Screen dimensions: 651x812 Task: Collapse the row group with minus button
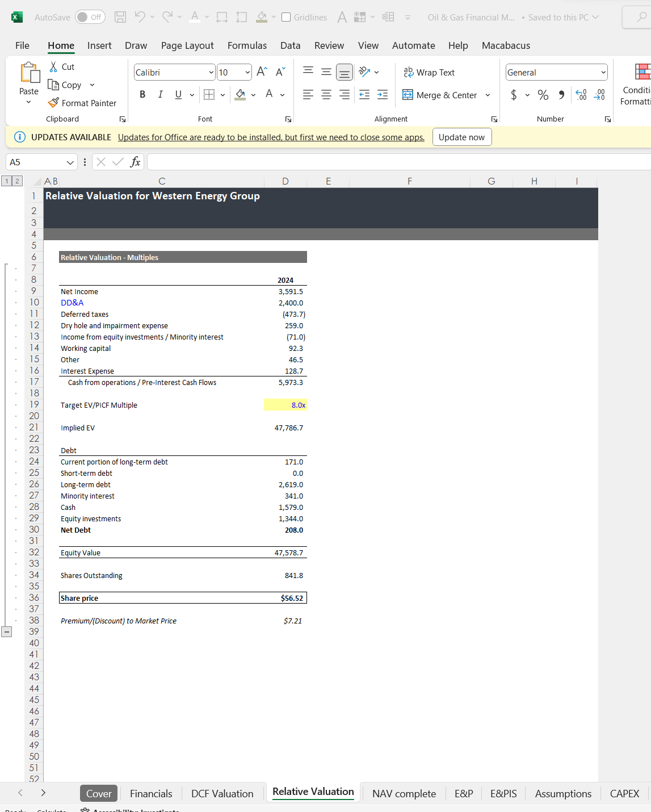(6, 631)
